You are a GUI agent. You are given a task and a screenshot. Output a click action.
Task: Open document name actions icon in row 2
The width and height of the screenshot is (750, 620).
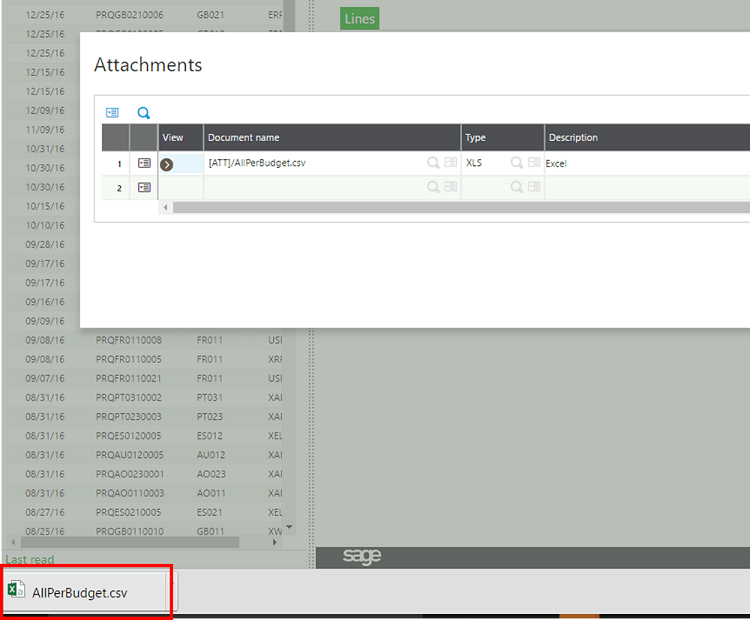[451, 186]
